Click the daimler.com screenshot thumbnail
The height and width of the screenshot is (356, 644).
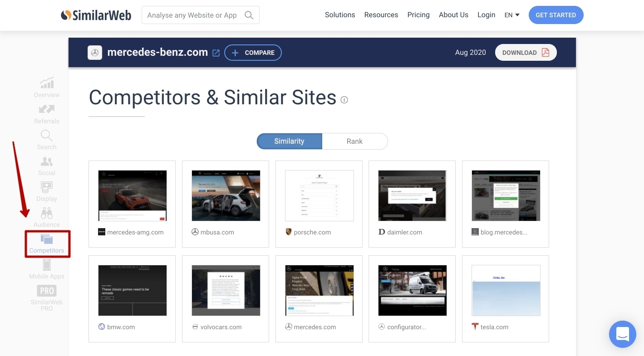pos(413,195)
